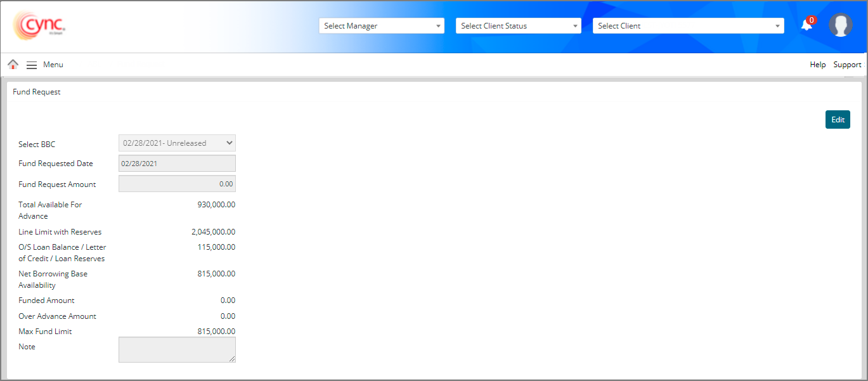Open the Select Client Status dropdown

[518, 26]
